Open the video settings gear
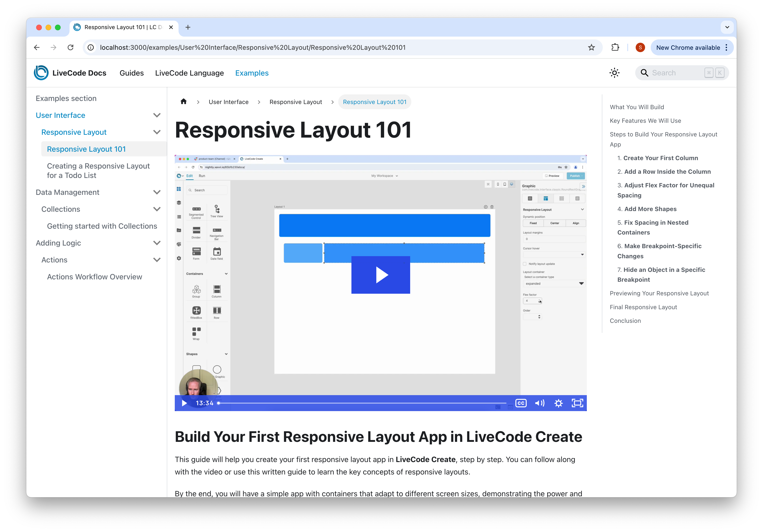This screenshot has width=763, height=532. [x=558, y=403]
